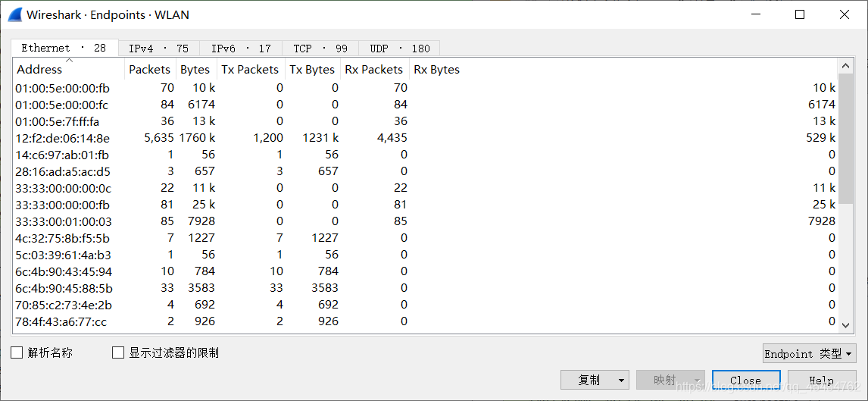
Task: Click the 映射 button
Action: pyautogui.click(x=670, y=380)
